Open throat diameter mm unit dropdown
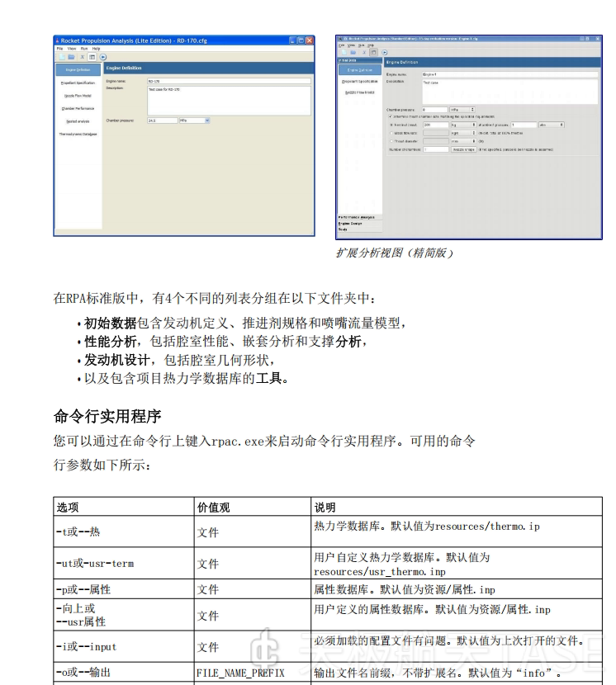 click(x=464, y=141)
